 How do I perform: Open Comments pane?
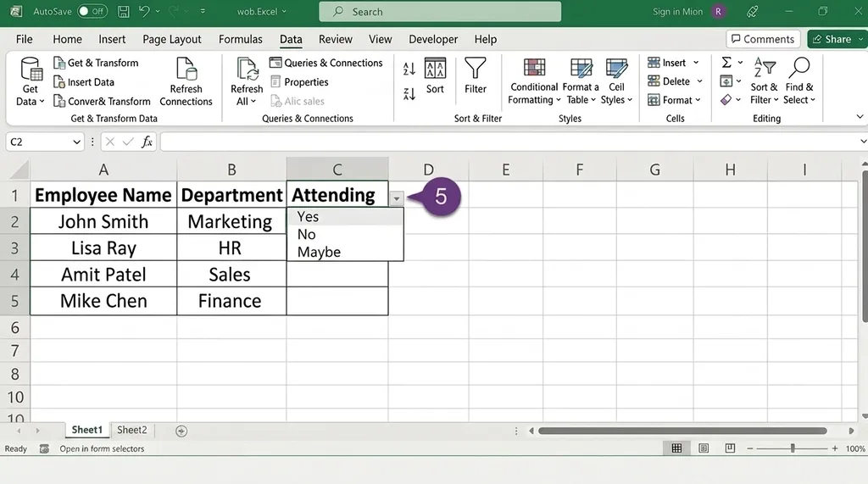click(763, 39)
